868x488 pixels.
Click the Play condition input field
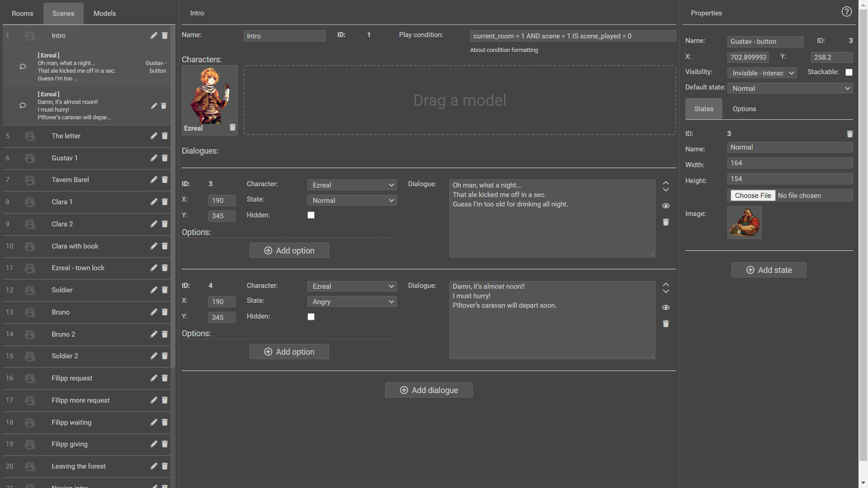point(572,36)
